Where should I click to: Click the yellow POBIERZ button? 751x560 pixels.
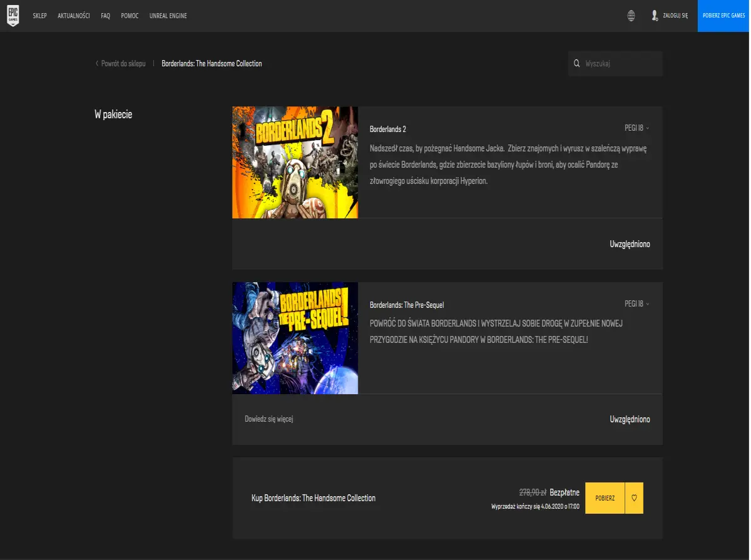click(x=605, y=498)
